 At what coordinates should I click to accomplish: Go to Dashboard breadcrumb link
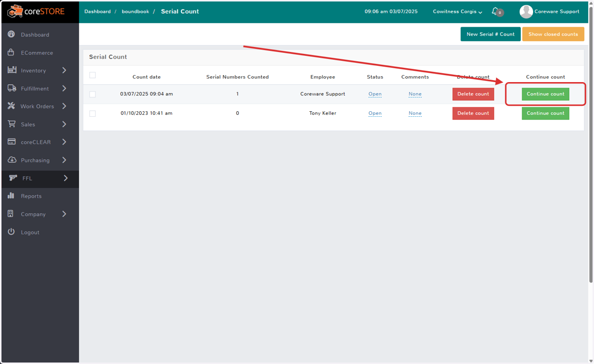tap(98, 11)
